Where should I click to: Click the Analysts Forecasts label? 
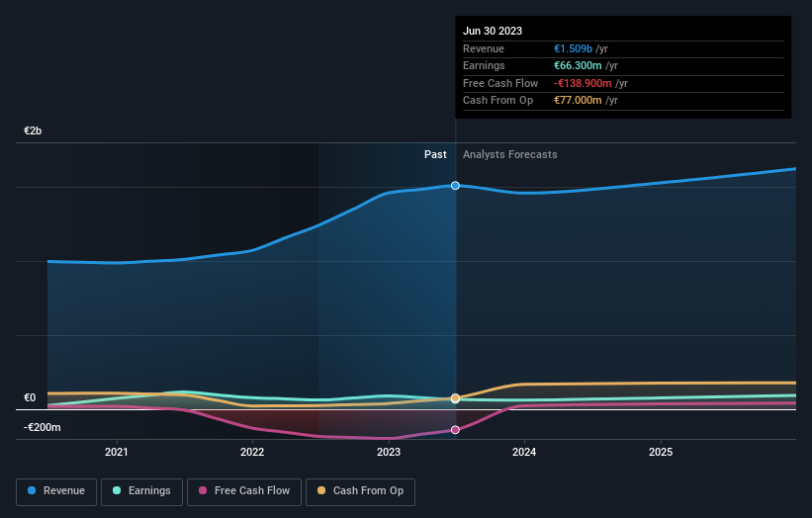pyautogui.click(x=510, y=154)
